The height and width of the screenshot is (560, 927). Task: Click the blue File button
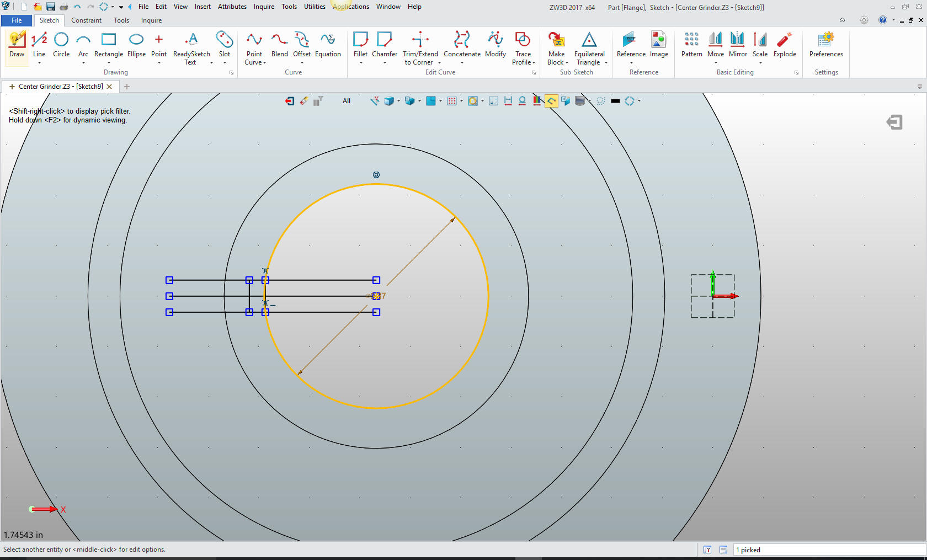point(17,20)
